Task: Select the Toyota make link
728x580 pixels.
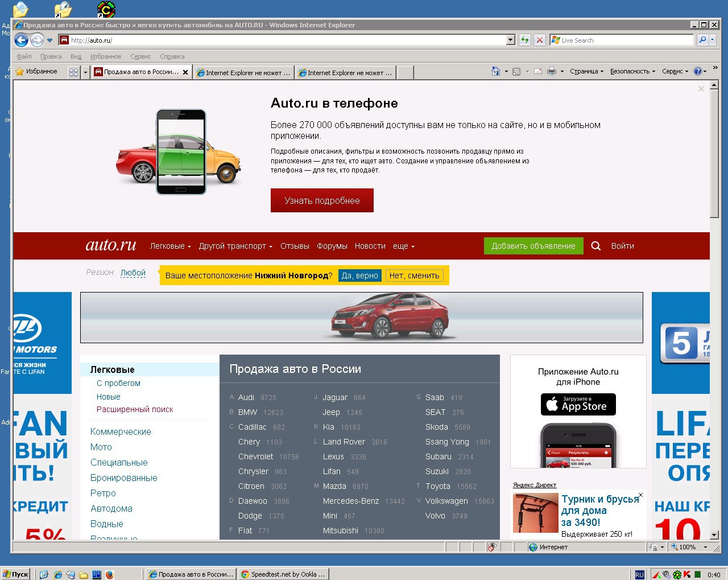Action: click(438, 486)
